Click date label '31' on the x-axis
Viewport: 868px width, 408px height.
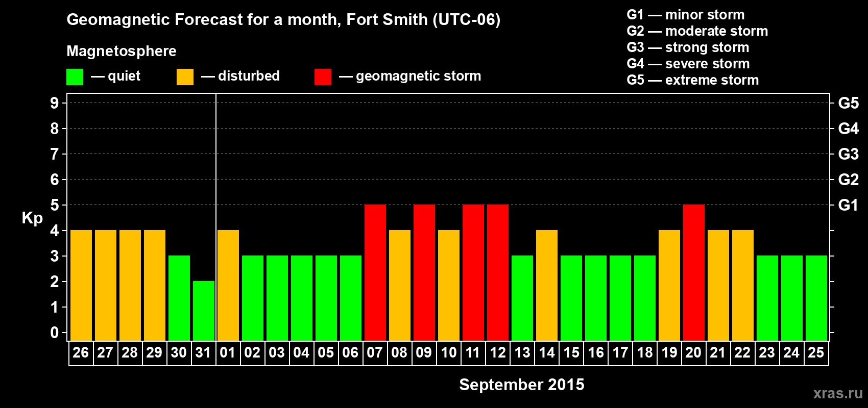tap(203, 353)
